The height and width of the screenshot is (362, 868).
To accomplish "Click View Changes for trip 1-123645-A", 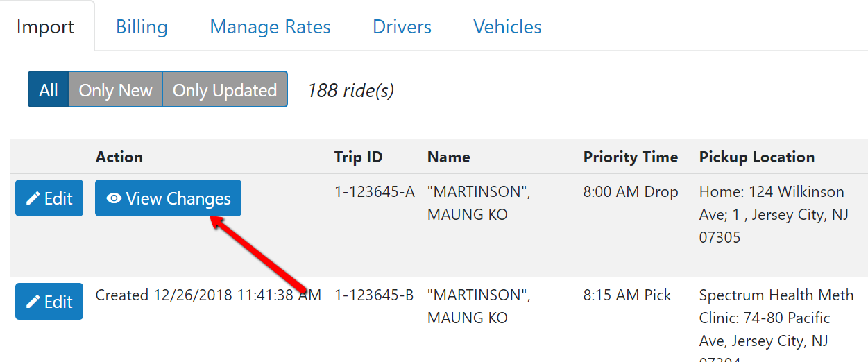I will (168, 198).
